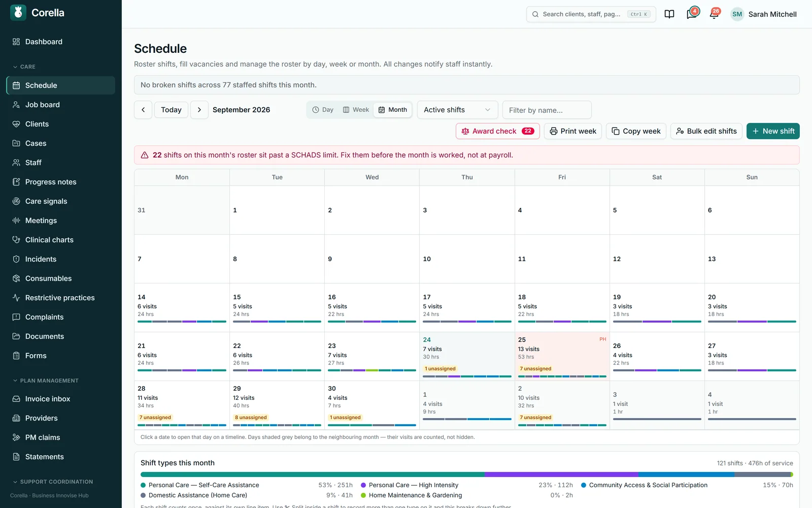
Task: Open Progress notes in sidebar
Action: 61,182
